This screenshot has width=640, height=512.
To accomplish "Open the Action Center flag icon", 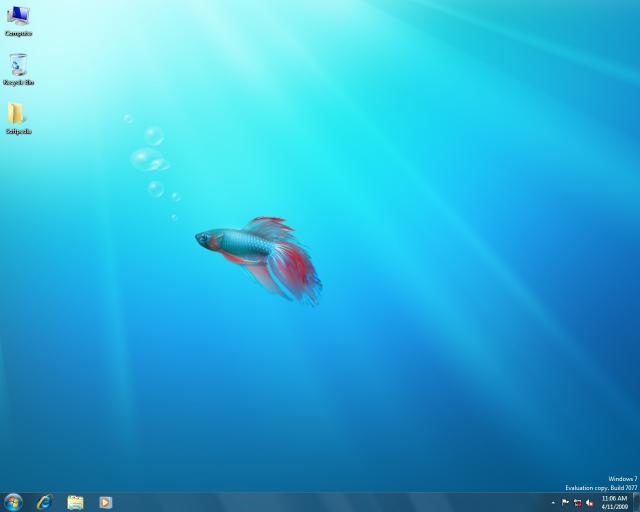I will coord(566,502).
